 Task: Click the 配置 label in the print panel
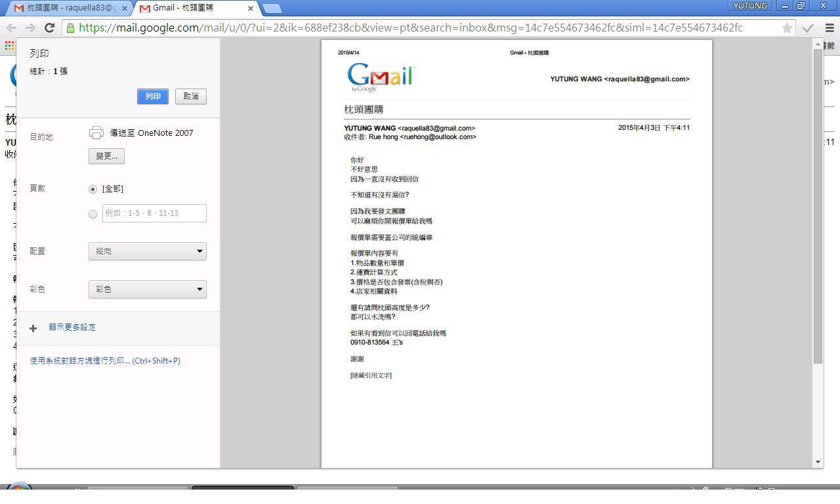coord(37,251)
